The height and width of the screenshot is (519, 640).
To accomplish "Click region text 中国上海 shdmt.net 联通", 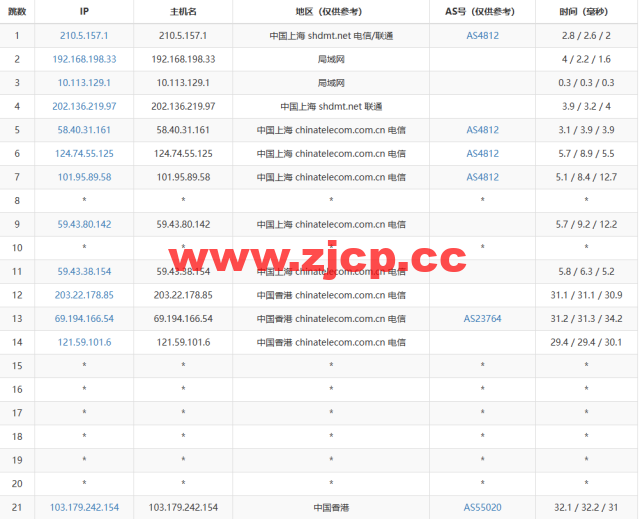I will [x=331, y=106].
